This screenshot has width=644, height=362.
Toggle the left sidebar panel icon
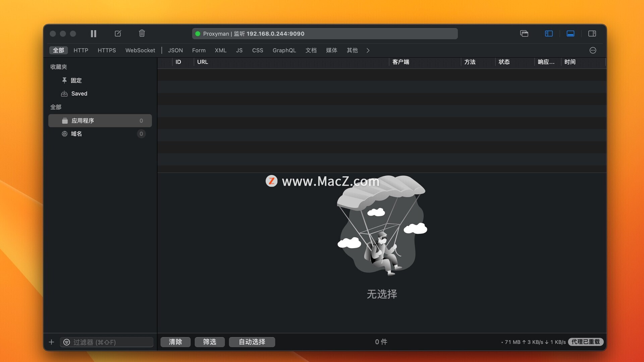coord(549,34)
